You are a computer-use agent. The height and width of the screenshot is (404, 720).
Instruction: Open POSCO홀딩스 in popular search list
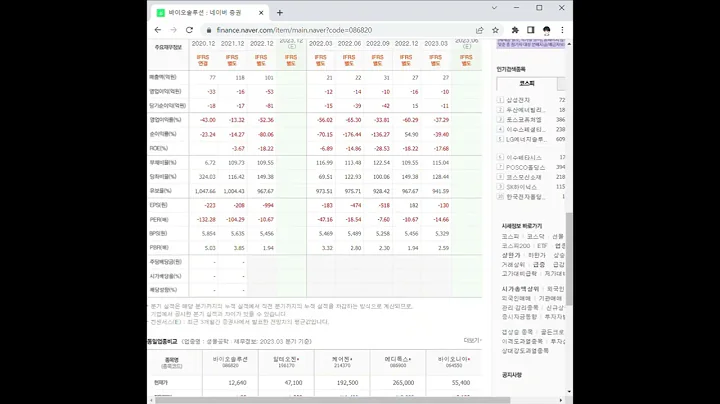point(525,167)
